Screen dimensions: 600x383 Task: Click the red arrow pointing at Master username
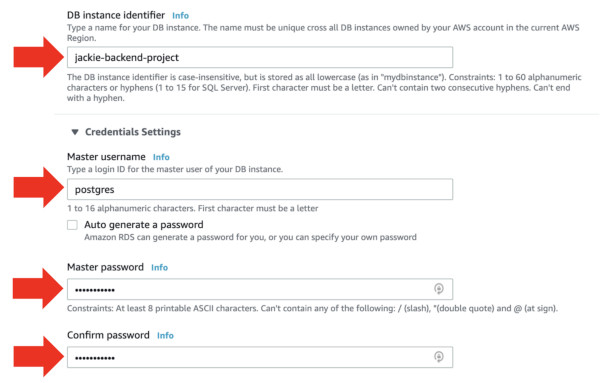click(x=39, y=188)
